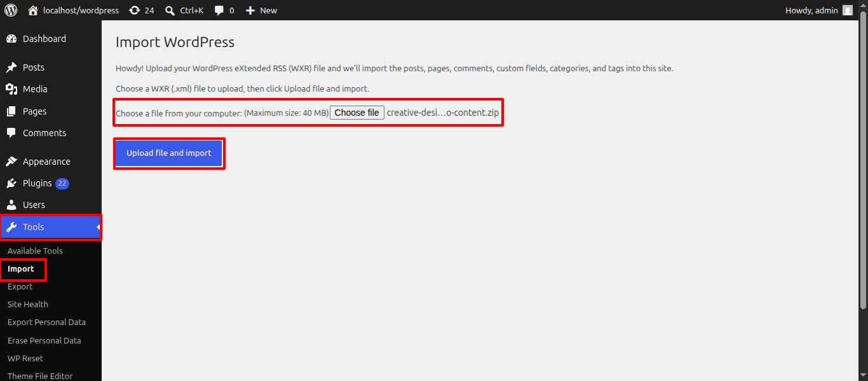Click the Ctrl+K search shortcut label
The width and height of the screenshot is (868, 381).
pyautogui.click(x=192, y=10)
